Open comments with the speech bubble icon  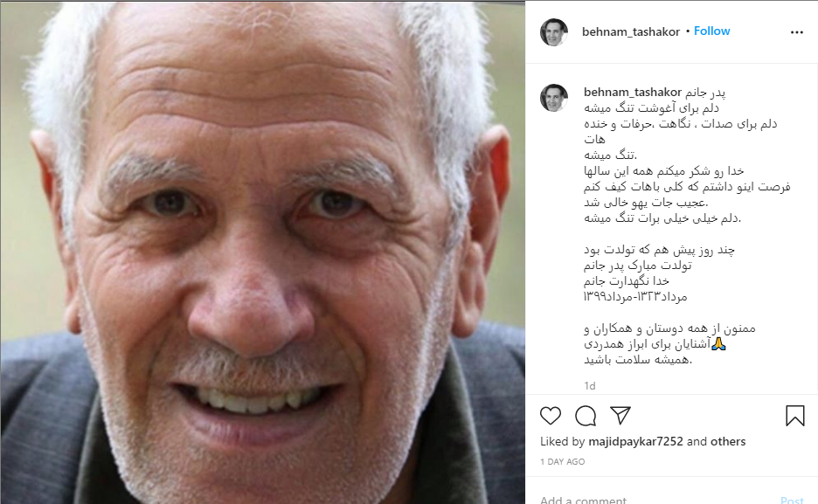(586, 416)
